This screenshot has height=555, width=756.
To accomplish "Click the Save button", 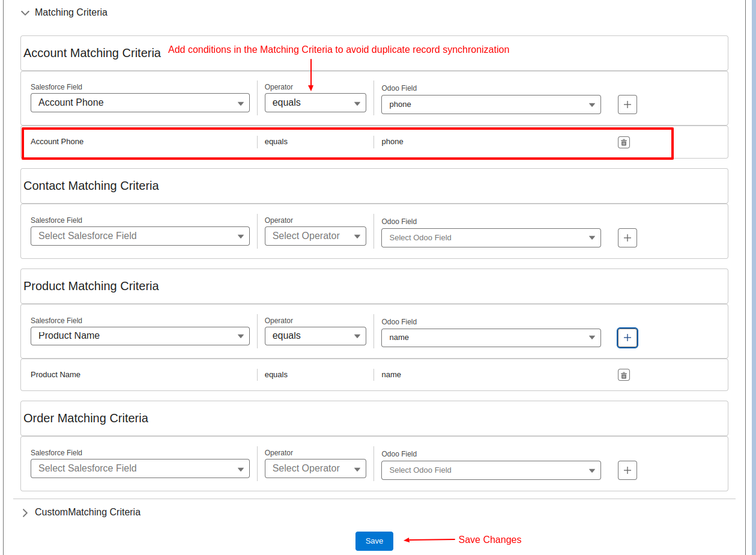I will (373, 541).
